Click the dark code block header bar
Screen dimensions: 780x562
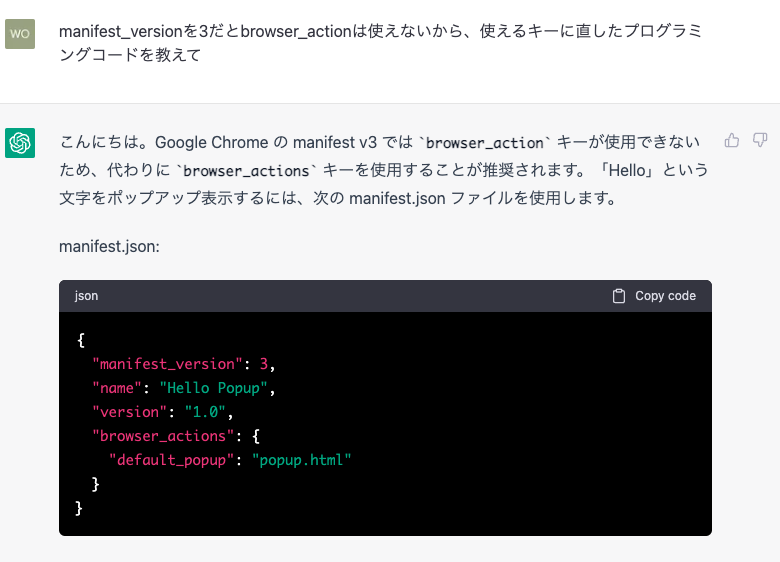click(385, 296)
